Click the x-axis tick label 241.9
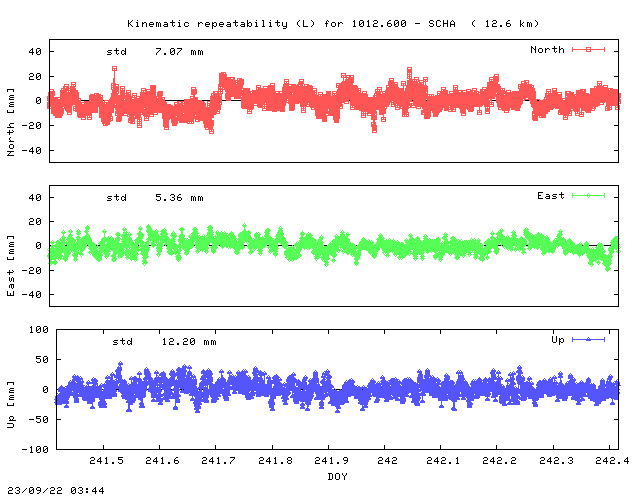Viewport: 640px width, 496px height. pyautogui.click(x=331, y=460)
